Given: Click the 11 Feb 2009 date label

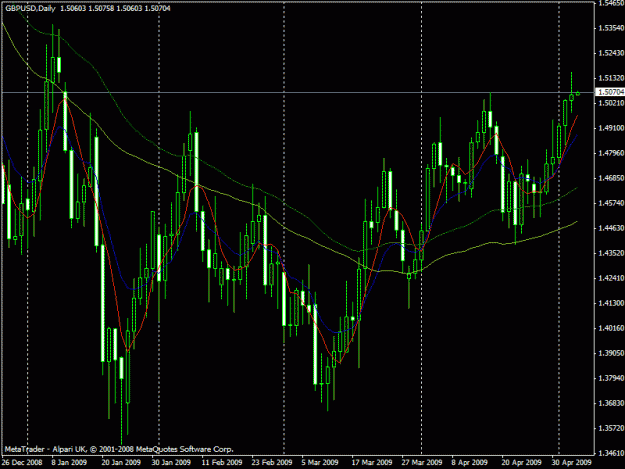Looking at the screenshot, I should [x=222, y=462].
